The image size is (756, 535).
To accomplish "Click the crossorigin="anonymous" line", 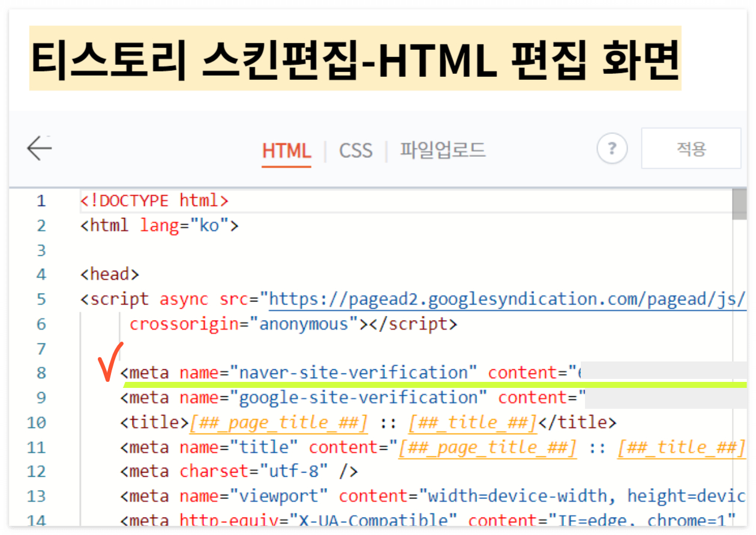I will click(293, 324).
